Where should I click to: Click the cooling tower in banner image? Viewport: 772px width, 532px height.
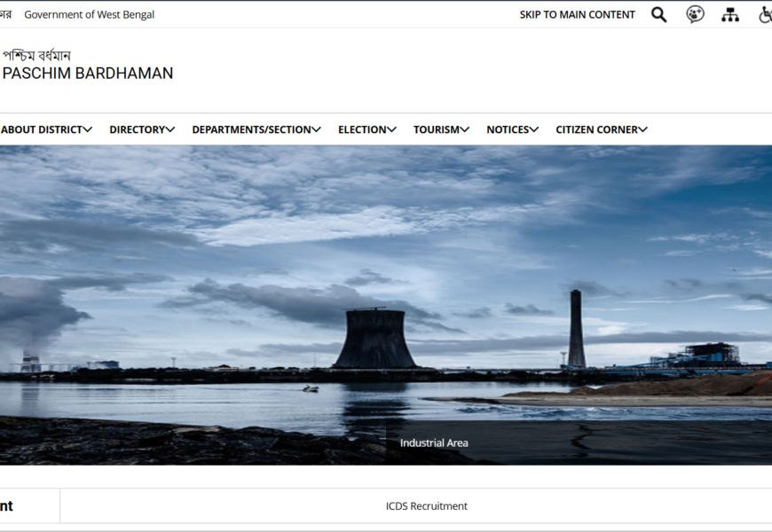tap(374, 339)
